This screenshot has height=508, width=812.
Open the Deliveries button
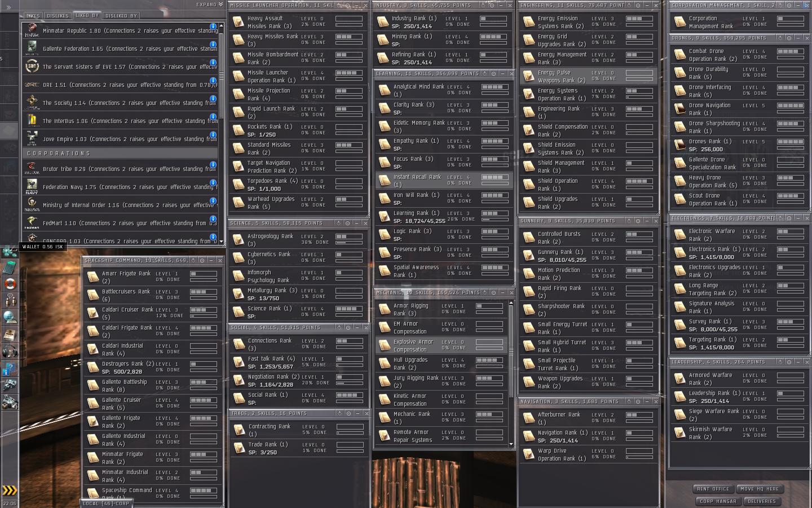click(x=762, y=501)
